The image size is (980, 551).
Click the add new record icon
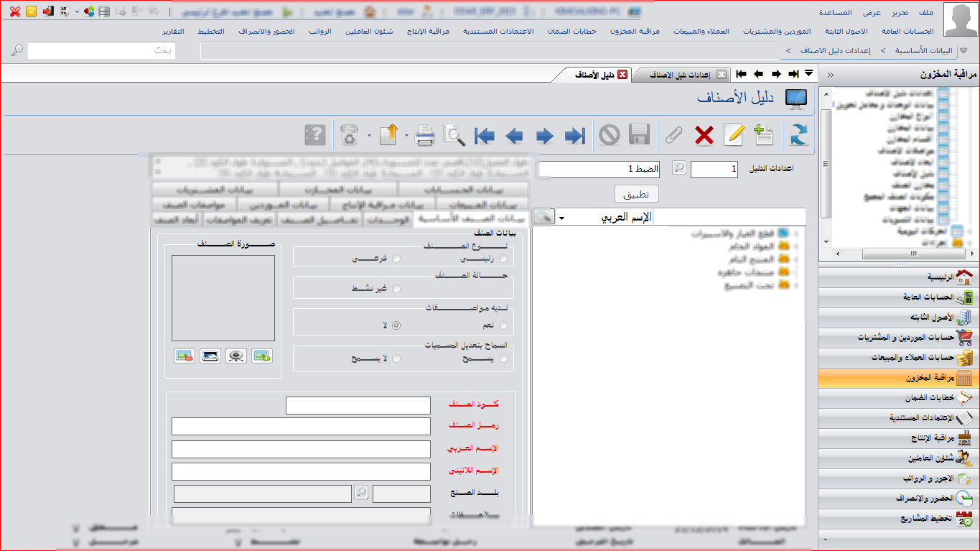[764, 135]
